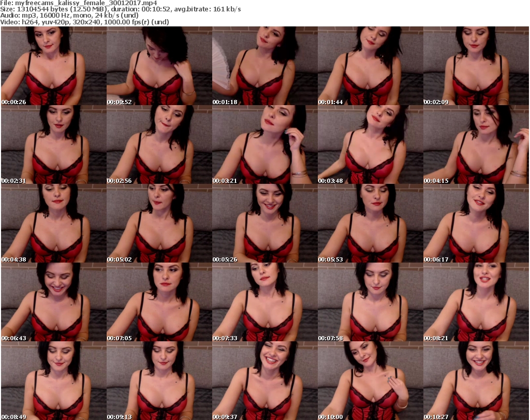Select the frame timestamped 00:07:05
The width and height of the screenshot is (530, 420).
click(159, 302)
